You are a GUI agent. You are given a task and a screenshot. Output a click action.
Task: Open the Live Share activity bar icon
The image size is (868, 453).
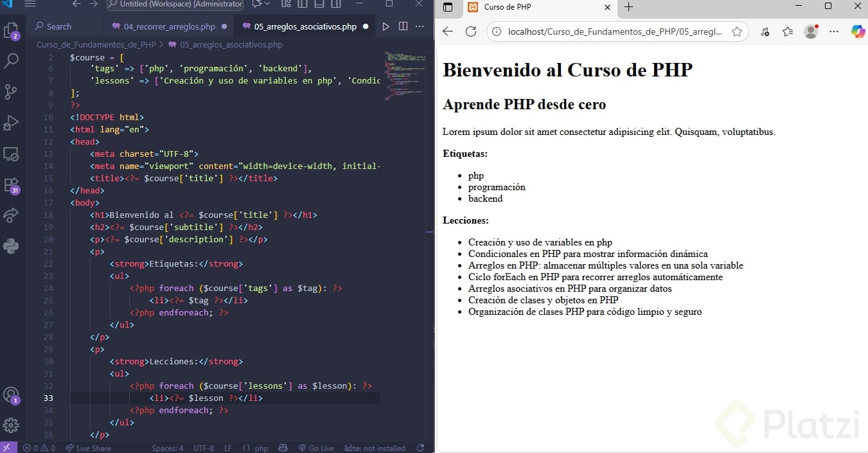pos(11,215)
